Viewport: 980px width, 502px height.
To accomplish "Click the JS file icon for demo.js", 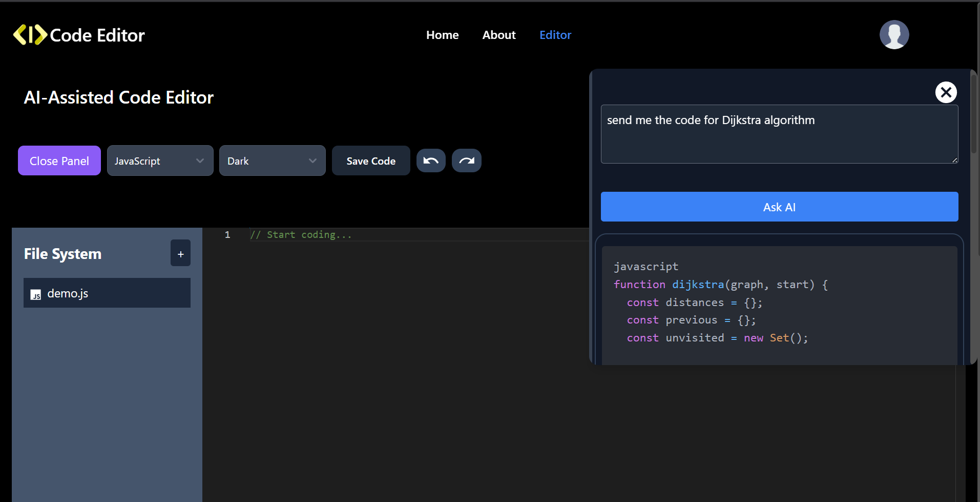I will pyautogui.click(x=36, y=294).
